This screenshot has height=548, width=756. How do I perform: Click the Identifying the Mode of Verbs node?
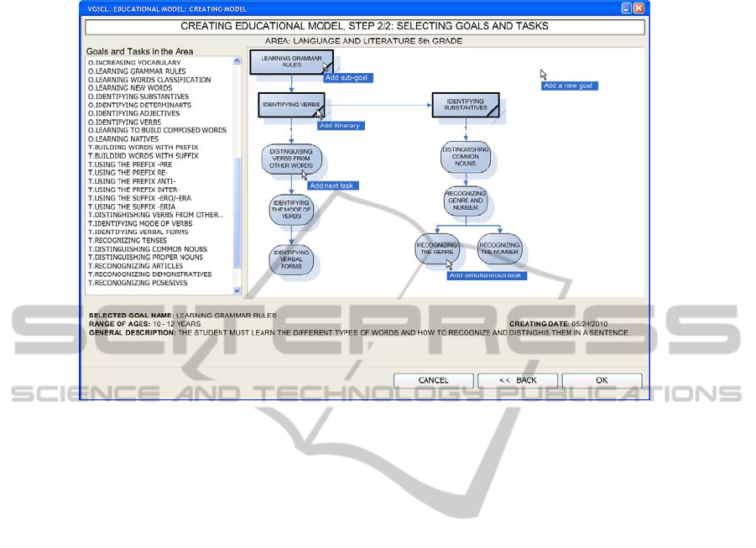[290, 210]
